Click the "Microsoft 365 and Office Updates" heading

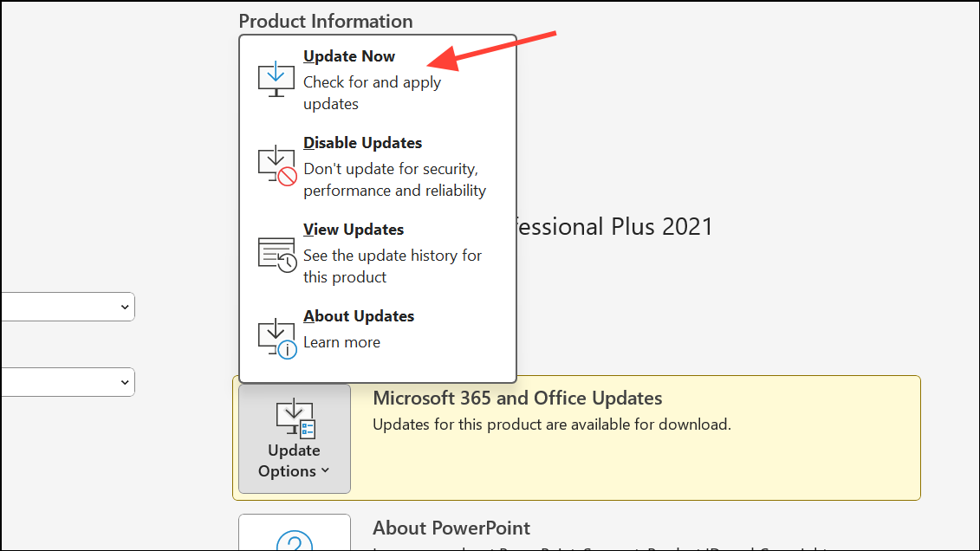click(517, 399)
